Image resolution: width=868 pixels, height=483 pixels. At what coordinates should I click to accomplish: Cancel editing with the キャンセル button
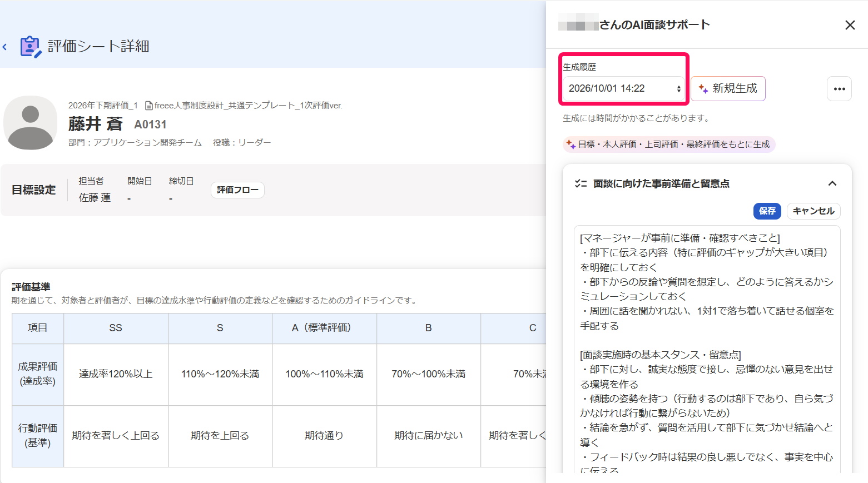[814, 211]
